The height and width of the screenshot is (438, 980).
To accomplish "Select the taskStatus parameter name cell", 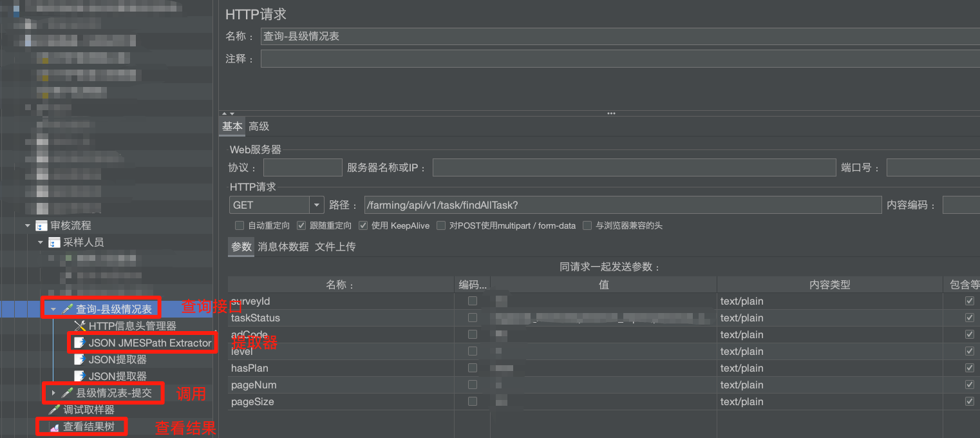I will click(x=341, y=318).
